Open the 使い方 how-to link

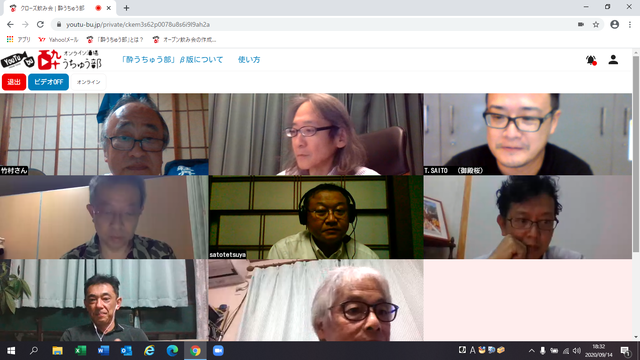click(249, 60)
